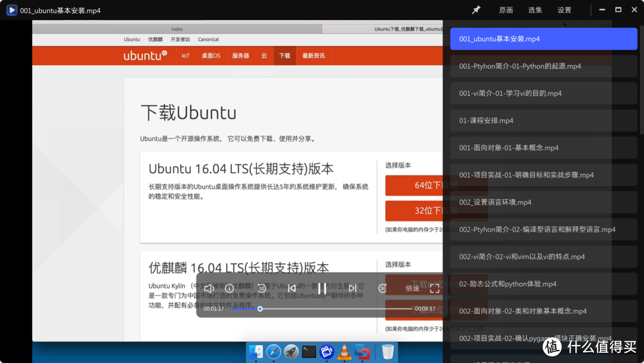Play 002_设置语言环境.mp4 from the list

[x=543, y=202]
